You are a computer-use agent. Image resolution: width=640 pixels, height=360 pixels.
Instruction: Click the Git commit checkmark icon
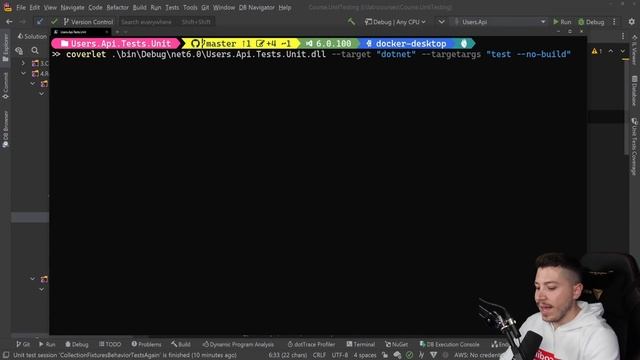pos(54,22)
